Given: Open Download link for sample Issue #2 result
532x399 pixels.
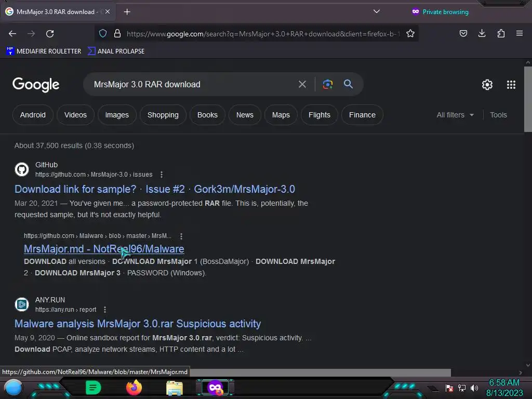Looking at the screenshot, I should (155, 189).
